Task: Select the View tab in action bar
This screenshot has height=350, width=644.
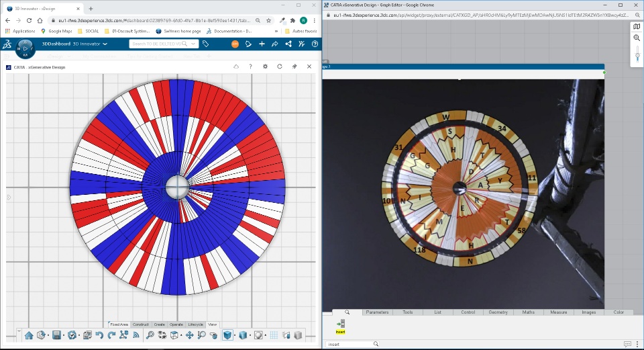Action: tap(213, 324)
